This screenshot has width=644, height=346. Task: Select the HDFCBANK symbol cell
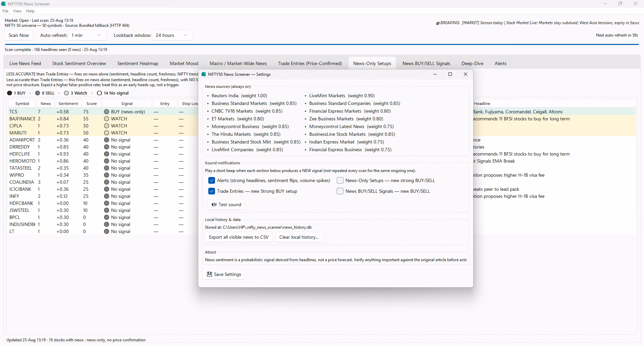(21, 203)
